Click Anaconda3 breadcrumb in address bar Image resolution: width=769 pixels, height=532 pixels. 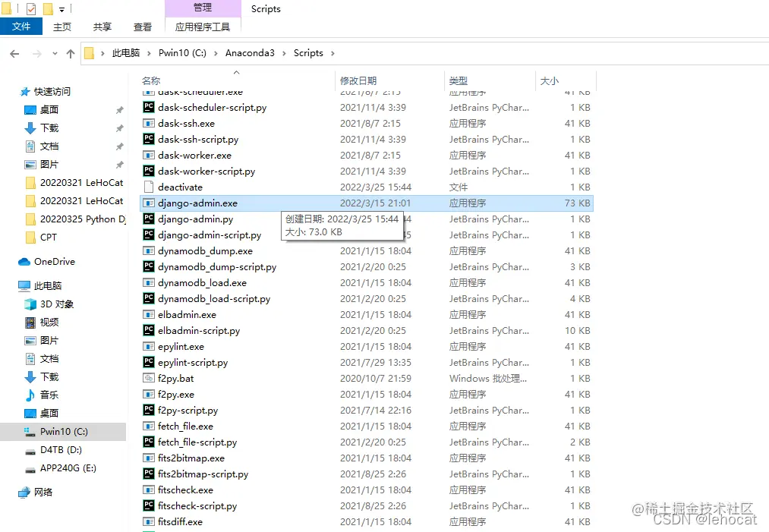pos(250,53)
